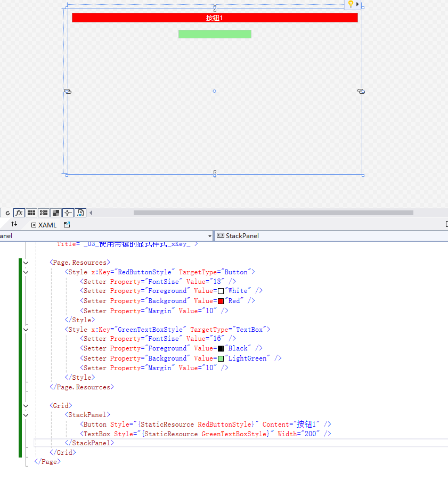Viewport: 448px width, 498px height.
Task: Pop out the XAML editor window icon
Action: [67, 225]
